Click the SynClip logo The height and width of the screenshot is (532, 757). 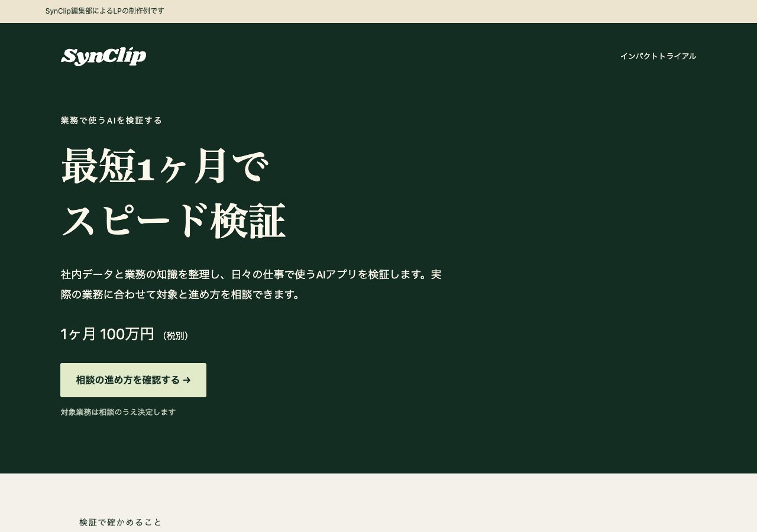pos(103,56)
